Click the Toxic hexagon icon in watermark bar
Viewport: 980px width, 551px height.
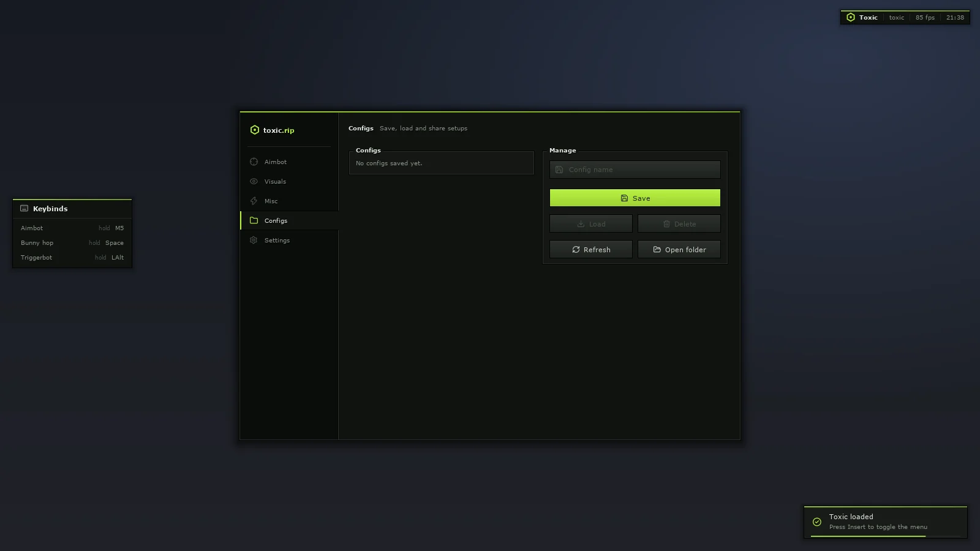(x=850, y=17)
